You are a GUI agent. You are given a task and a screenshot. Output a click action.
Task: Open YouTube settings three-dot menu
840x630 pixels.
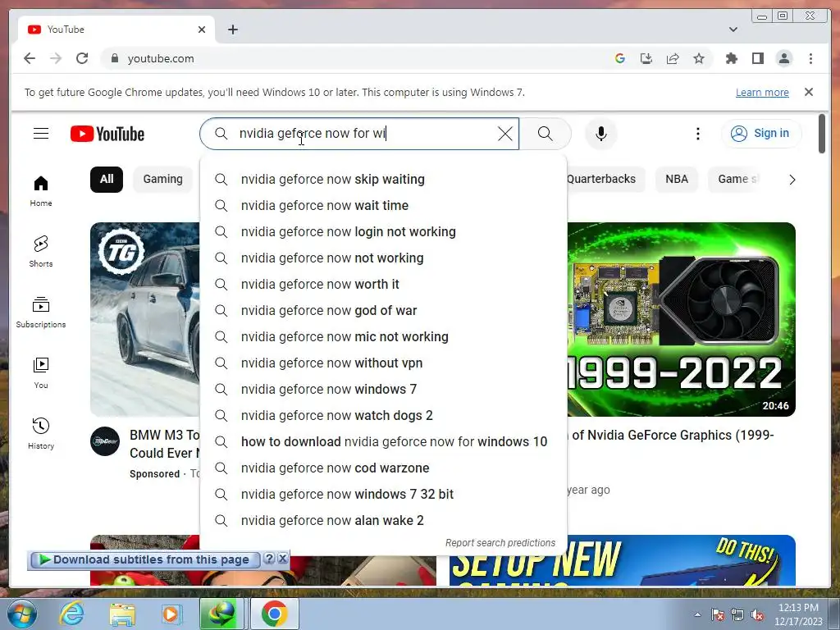click(697, 134)
